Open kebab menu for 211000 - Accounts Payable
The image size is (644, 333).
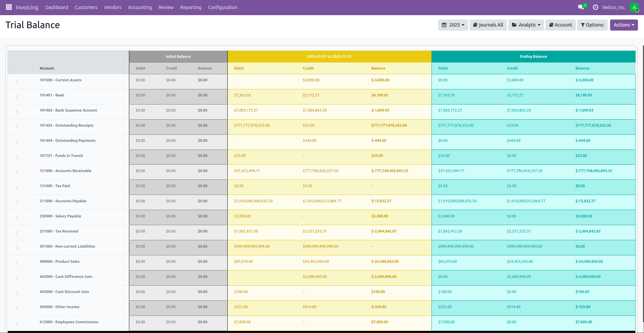pyautogui.click(x=17, y=203)
